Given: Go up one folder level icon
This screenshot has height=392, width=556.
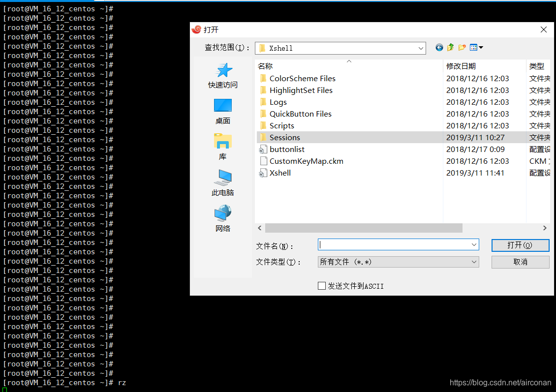Looking at the screenshot, I should coord(450,48).
